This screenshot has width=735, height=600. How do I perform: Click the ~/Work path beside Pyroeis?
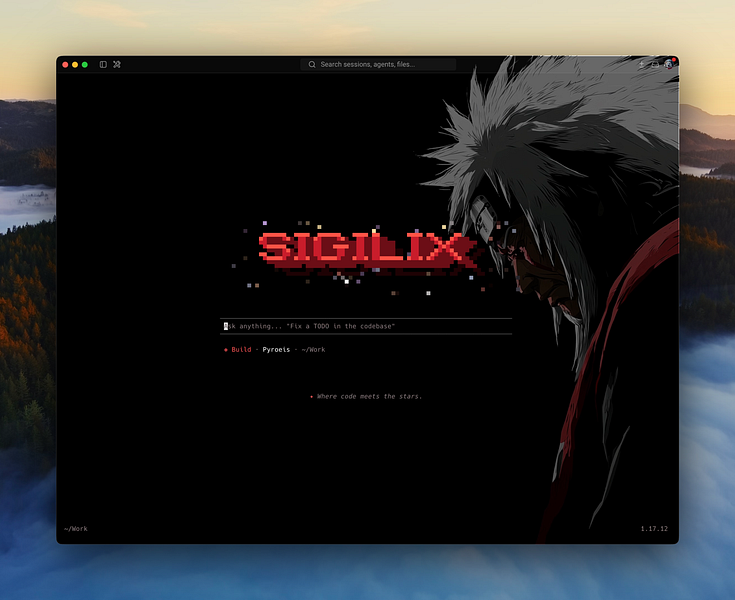pos(313,350)
